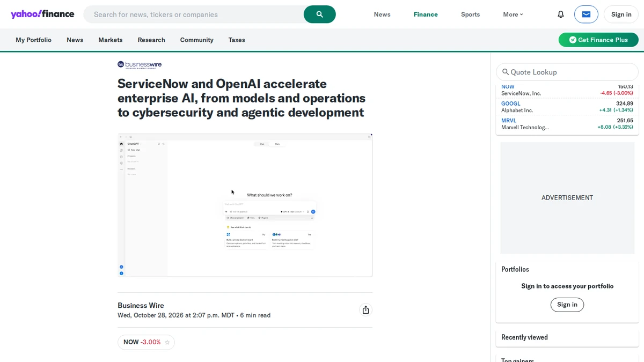Viewport: 644px width, 362px height.
Task: Click the 251.65 price value
Action: 625,121
